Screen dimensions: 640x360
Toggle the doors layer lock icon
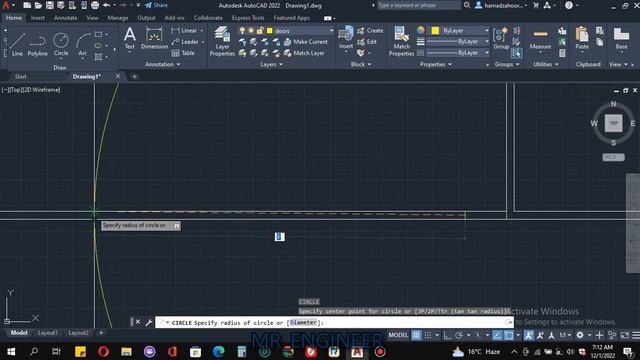pos(260,31)
